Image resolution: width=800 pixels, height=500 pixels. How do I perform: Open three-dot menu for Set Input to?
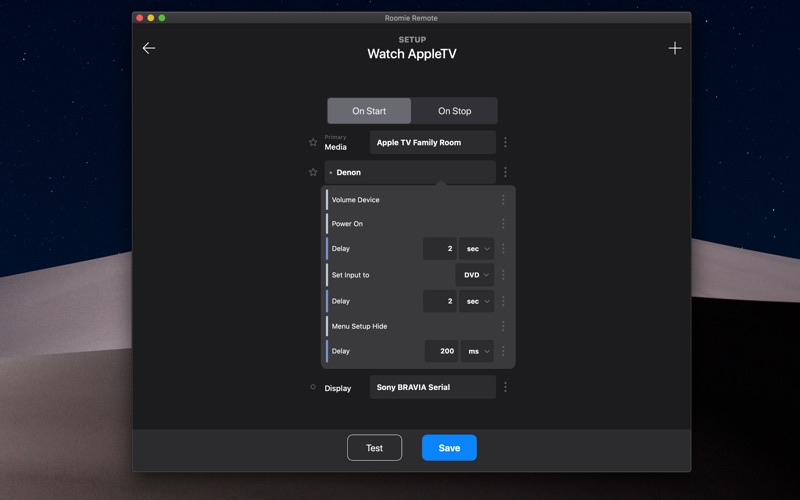(503, 274)
